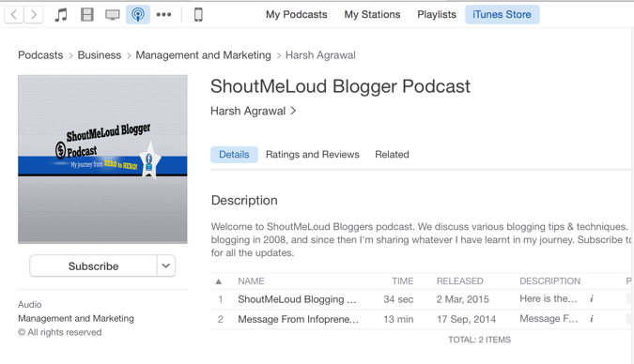Open Ratings and Reviews tab
The height and width of the screenshot is (364, 634).
click(313, 155)
